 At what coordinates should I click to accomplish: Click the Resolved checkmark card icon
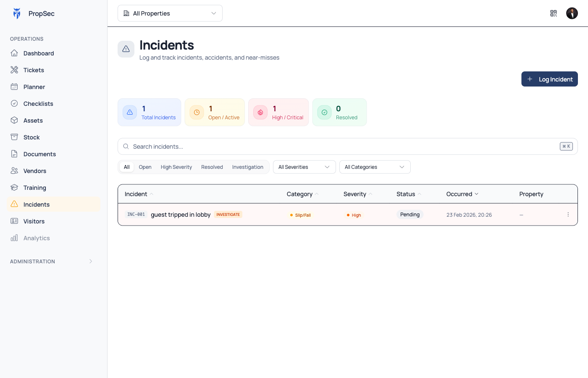click(324, 112)
